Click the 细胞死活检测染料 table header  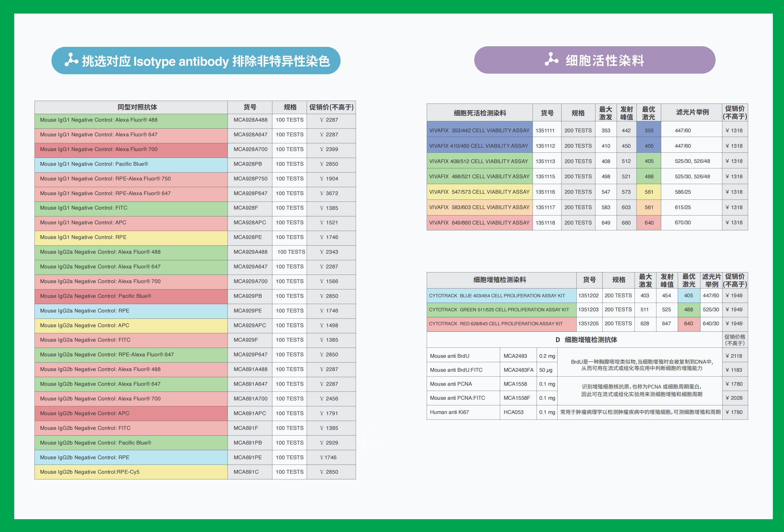point(479,113)
